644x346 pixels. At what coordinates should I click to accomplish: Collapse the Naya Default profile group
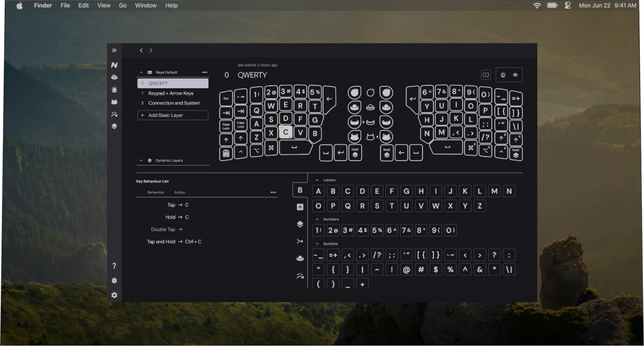[x=141, y=73]
